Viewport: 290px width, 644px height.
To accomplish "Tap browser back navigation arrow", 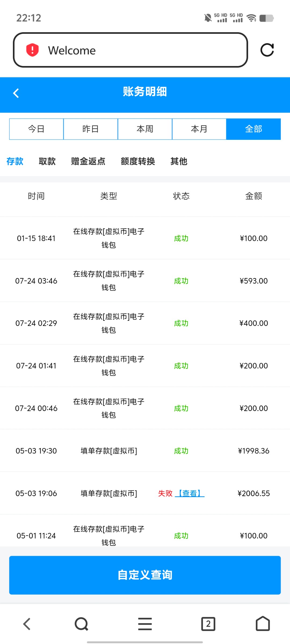I will coord(27,624).
